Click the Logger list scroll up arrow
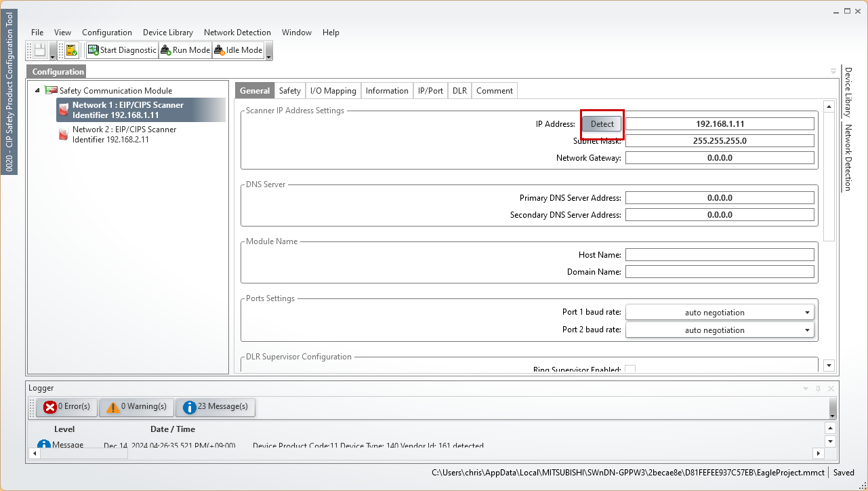The image size is (868, 491). [830, 429]
